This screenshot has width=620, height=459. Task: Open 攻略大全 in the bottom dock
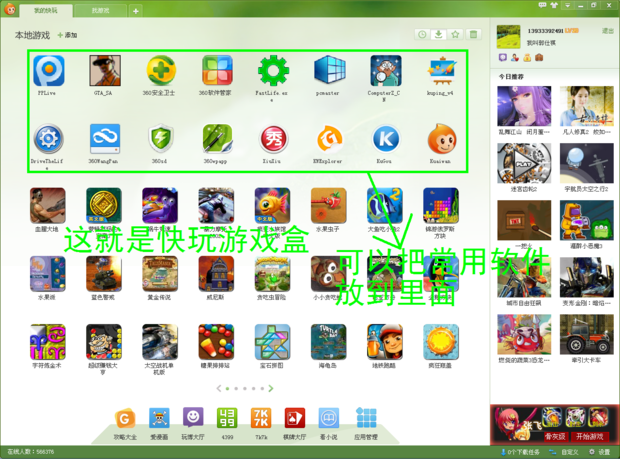(125, 418)
